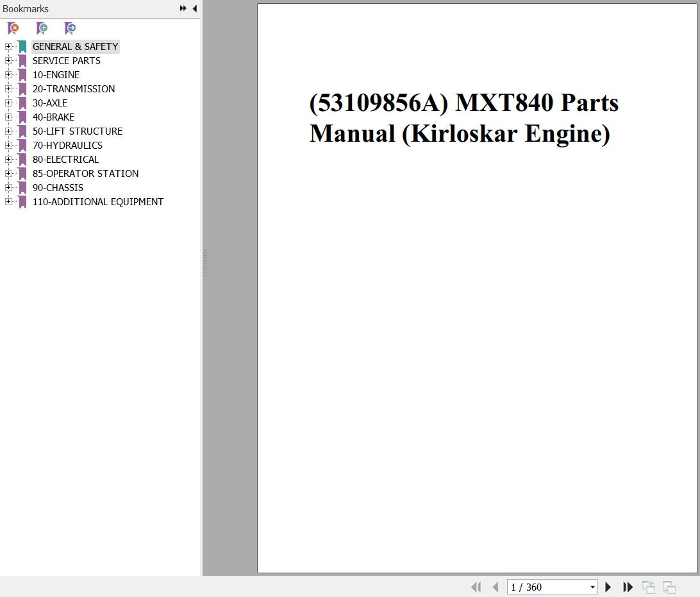The image size is (700, 597).
Task: Go to the 90-CHASSIS section
Action: tap(58, 187)
